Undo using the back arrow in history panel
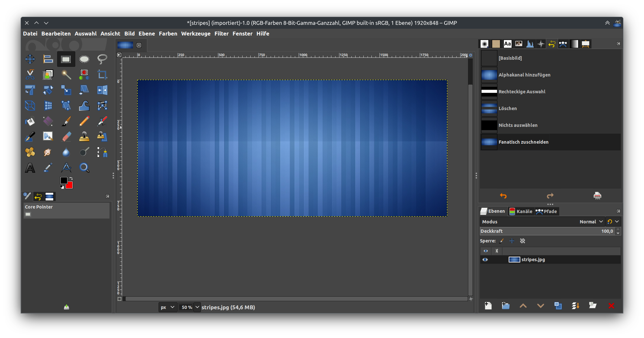 (x=504, y=196)
